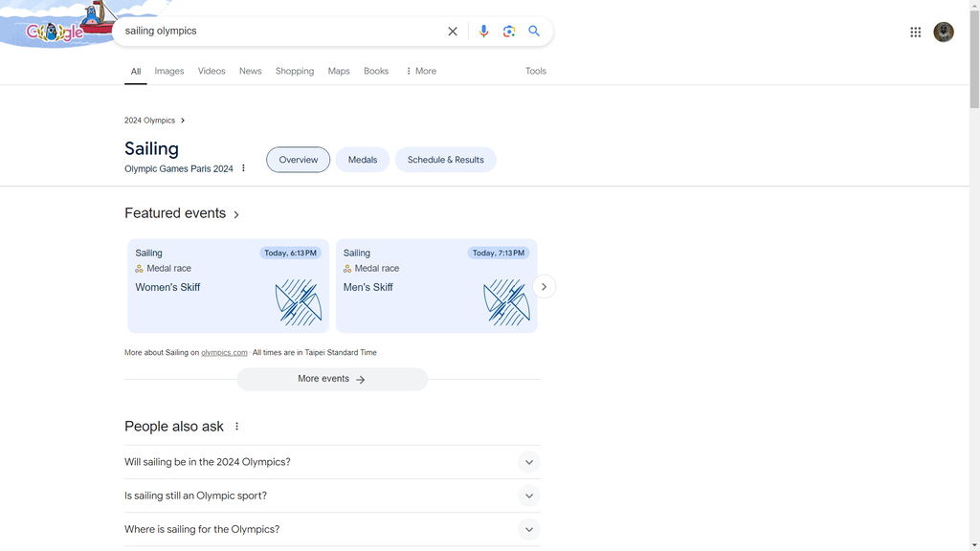Expand 'Where is sailing for the Olympics?'
Viewport: 980px width, 551px height.
pos(332,530)
